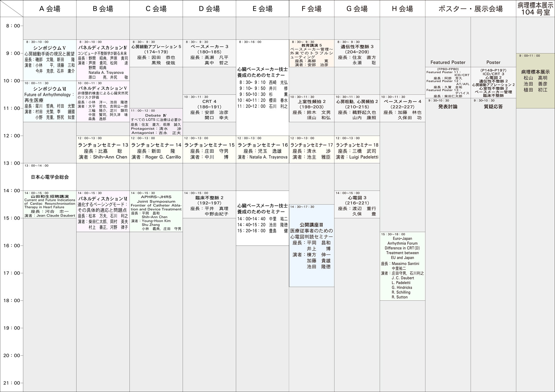Open the Euro-Japan Arrhythmia Forum block
Image resolution: width=555 pixels, height=392 pixels.
402,266
